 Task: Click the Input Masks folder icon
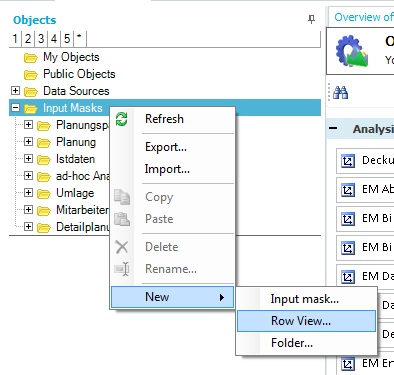pos(31,108)
